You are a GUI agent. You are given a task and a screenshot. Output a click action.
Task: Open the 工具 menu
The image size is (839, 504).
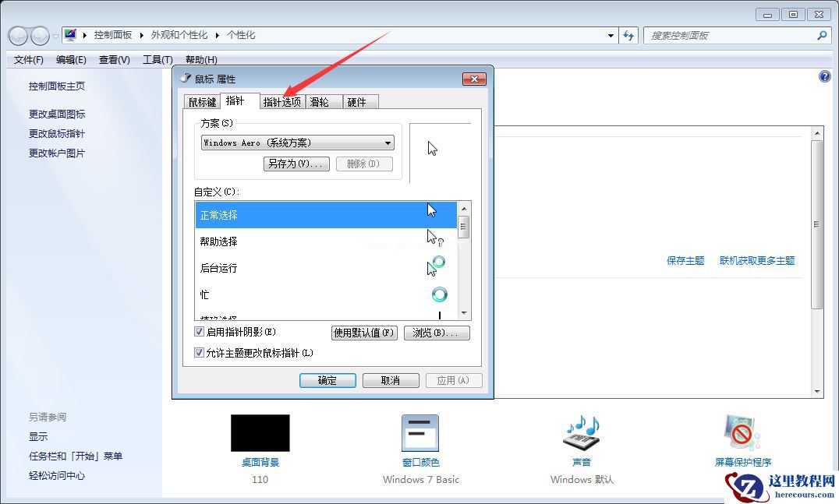(x=156, y=59)
